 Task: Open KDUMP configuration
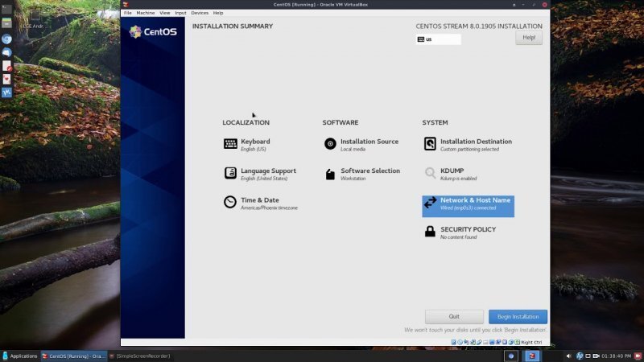coord(451,174)
